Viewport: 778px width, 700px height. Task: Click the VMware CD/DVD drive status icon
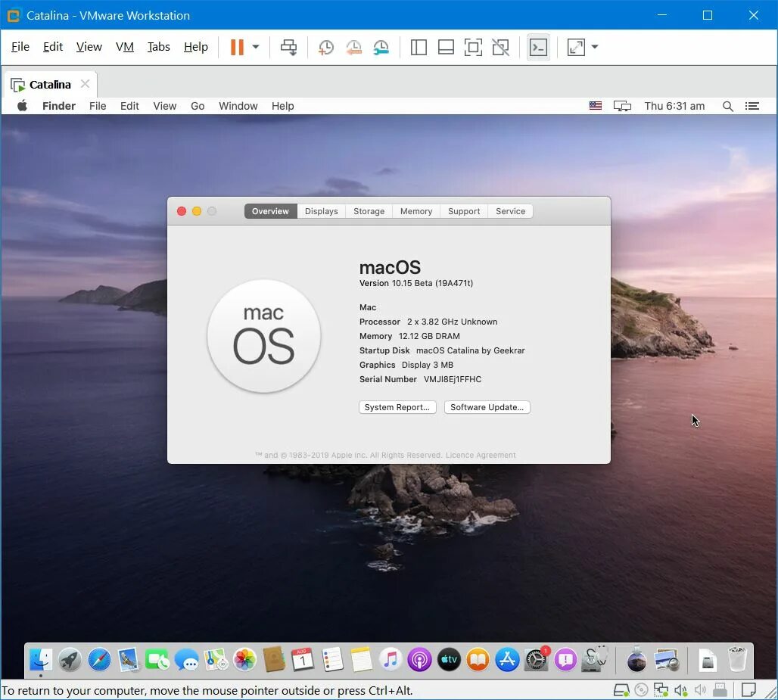tap(641, 690)
